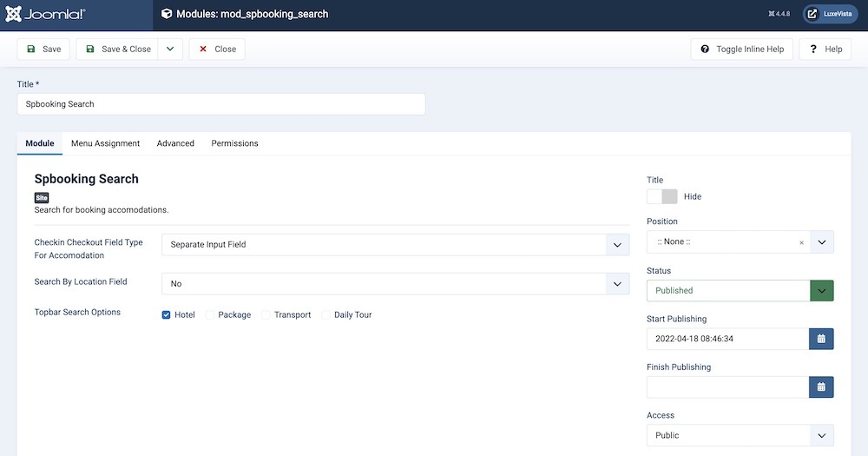Click the Joomla version 4.4.8 indicator
The height and width of the screenshot is (456, 868).
point(779,15)
